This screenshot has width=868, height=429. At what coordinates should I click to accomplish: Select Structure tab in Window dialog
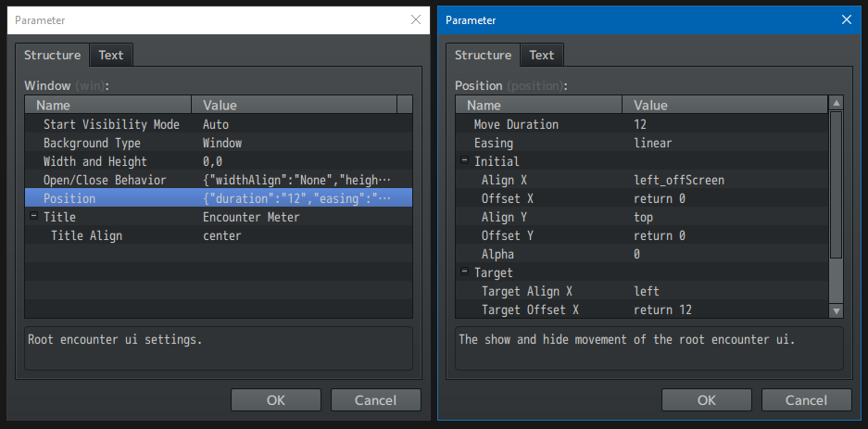coord(52,55)
